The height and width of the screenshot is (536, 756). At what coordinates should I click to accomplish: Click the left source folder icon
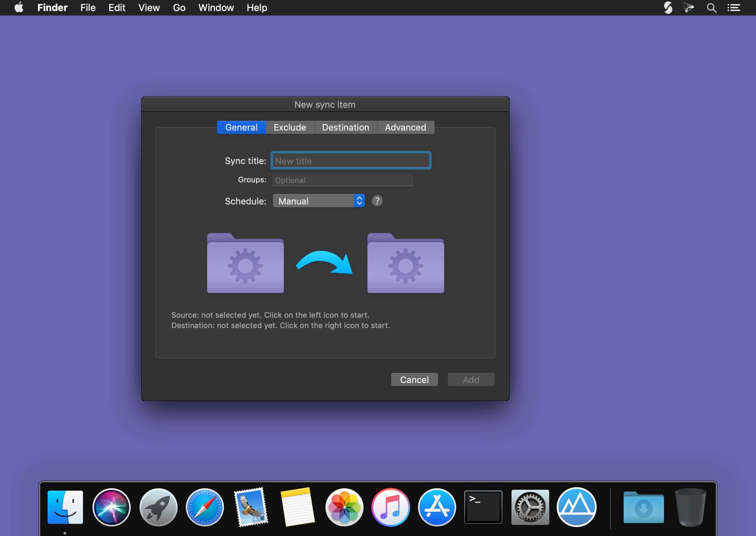(x=245, y=264)
